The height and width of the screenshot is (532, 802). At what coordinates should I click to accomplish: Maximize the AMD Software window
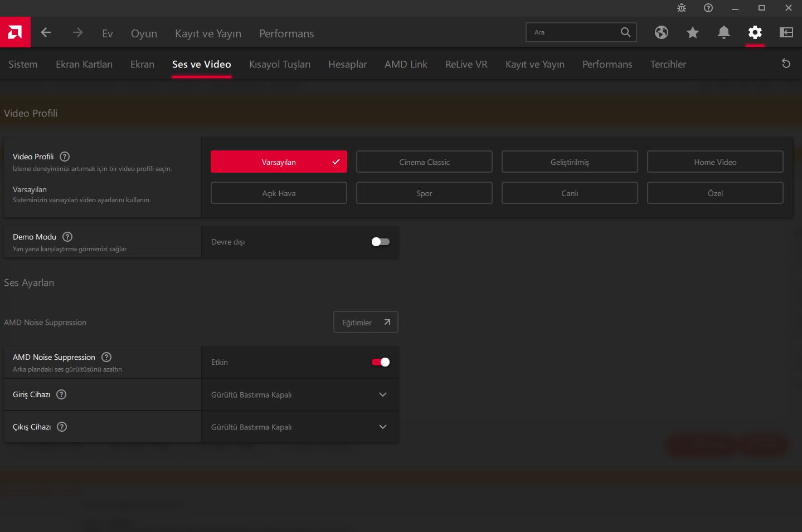(762, 8)
